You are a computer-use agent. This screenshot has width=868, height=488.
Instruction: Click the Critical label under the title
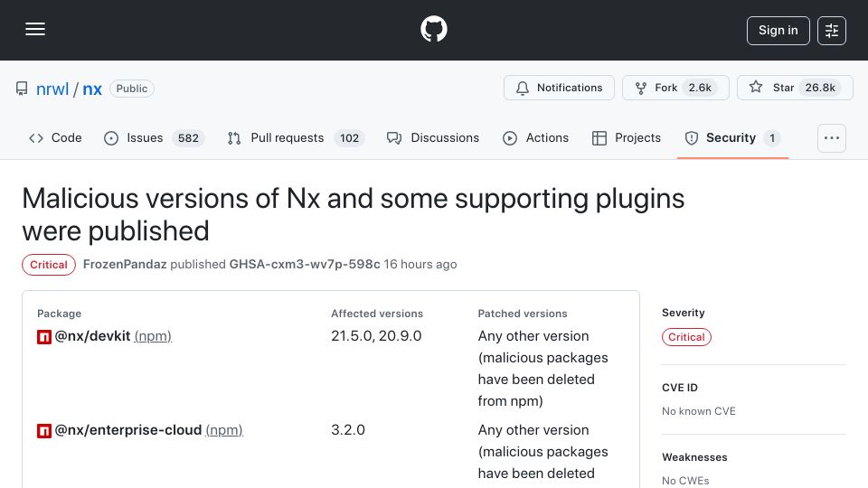[x=49, y=265]
